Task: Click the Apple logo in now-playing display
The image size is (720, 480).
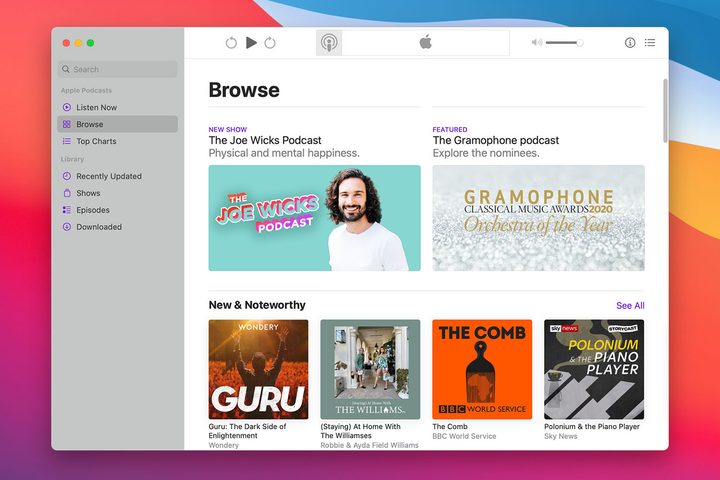Action: click(426, 42)
